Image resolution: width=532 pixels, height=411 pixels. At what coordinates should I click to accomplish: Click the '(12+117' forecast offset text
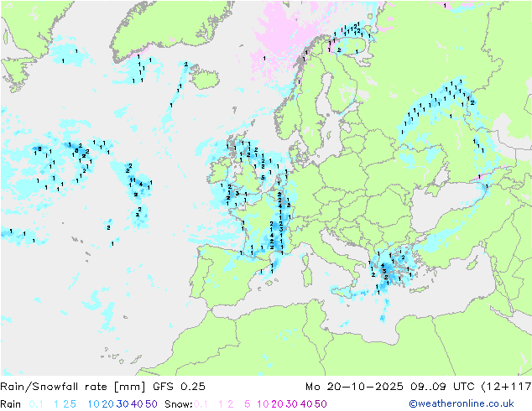pyautogui.click(x=506, y=387)
